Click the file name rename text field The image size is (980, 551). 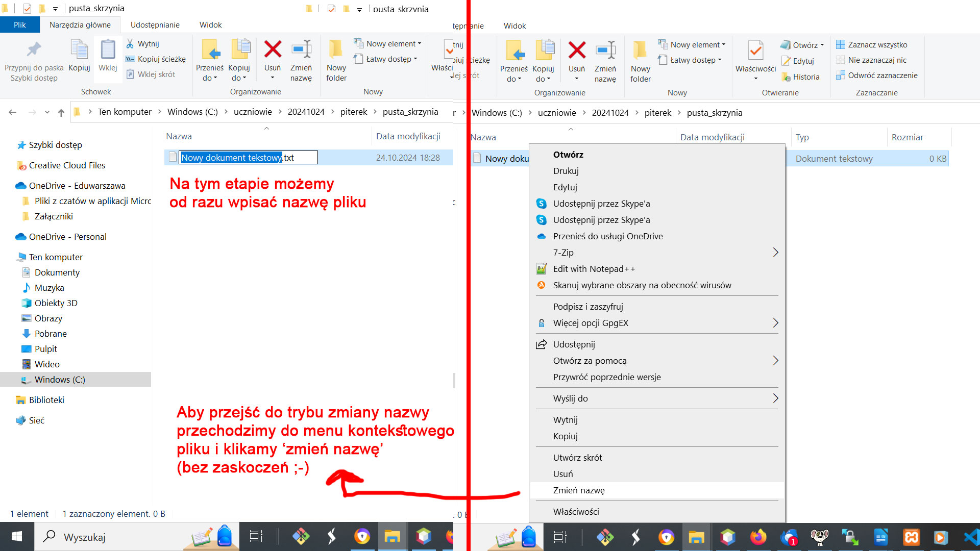tap(248, 158)
